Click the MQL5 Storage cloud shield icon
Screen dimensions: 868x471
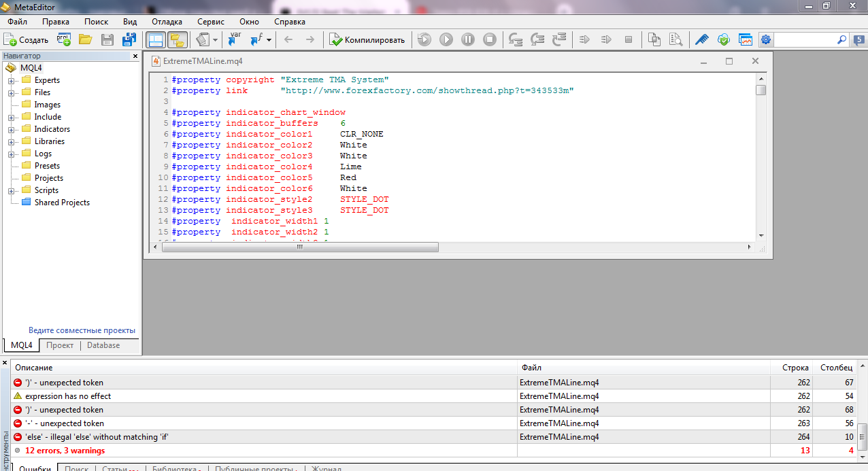click(724, 39)
